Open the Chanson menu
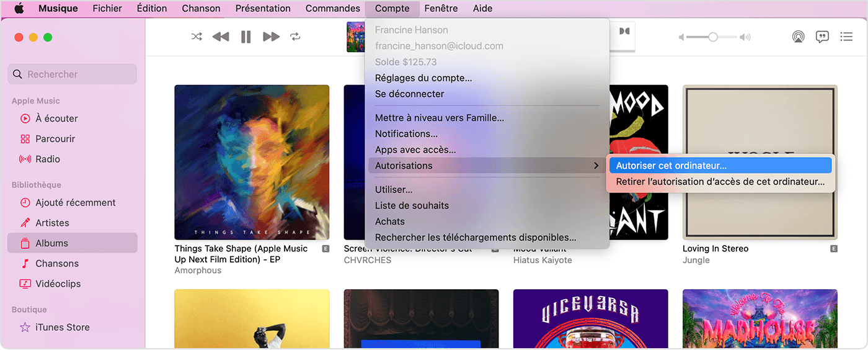The image size is (868, 350). (201, 8)
